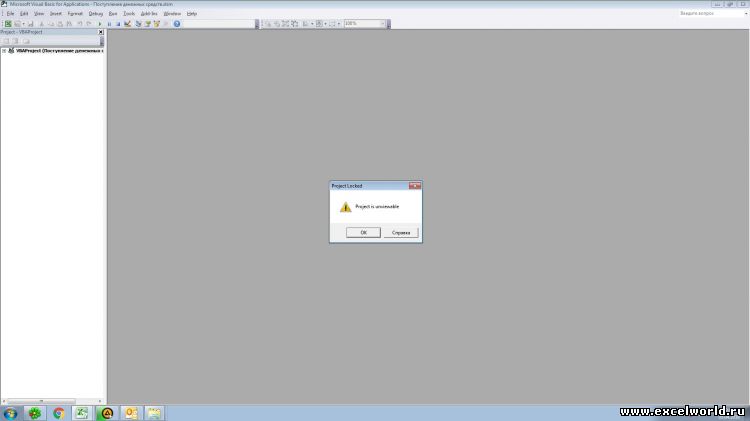This screenshot has height=421, width=750.
Task: Click OK in the Project Locked dialog
Action: (363, 232)
